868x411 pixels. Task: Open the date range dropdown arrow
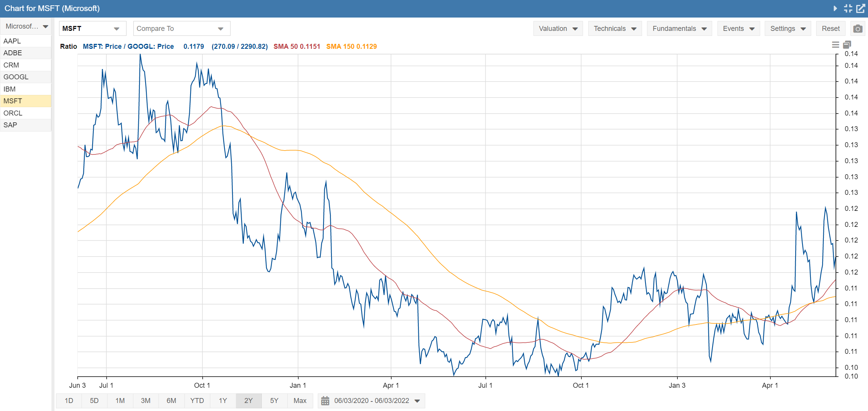(417, 401)
